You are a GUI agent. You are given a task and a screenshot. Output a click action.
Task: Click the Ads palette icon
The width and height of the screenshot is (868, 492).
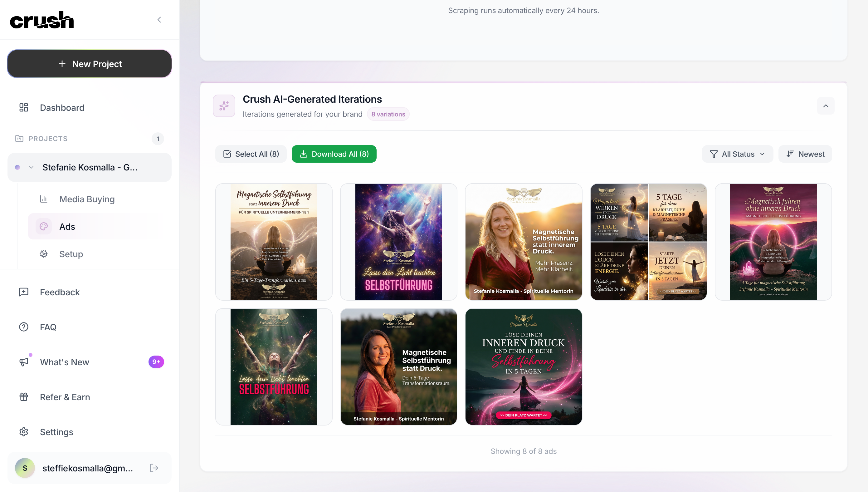coord(44,226)
